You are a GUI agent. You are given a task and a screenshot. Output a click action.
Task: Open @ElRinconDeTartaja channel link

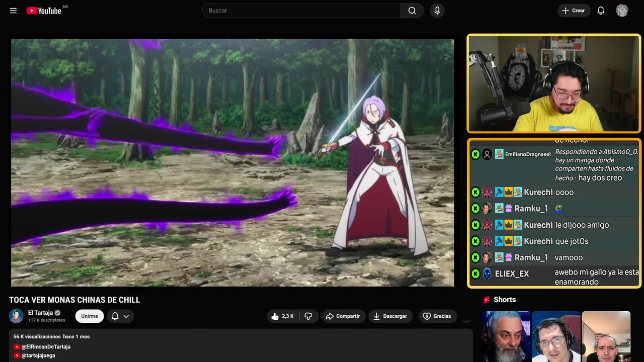(x=46, y=347)
